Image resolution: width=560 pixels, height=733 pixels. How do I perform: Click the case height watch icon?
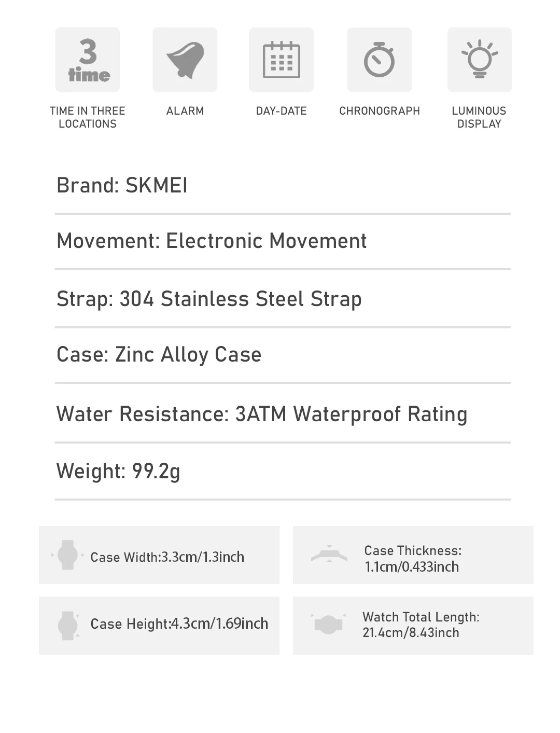(68, 626)
